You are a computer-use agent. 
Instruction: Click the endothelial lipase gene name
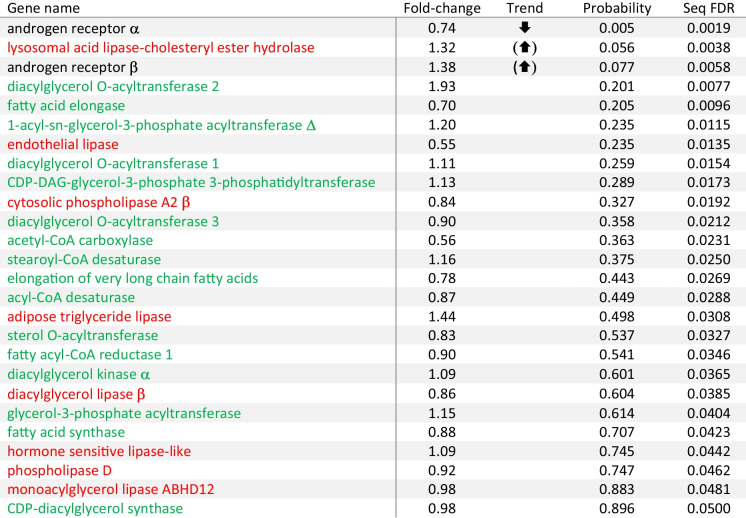click(x=63, y=144)
